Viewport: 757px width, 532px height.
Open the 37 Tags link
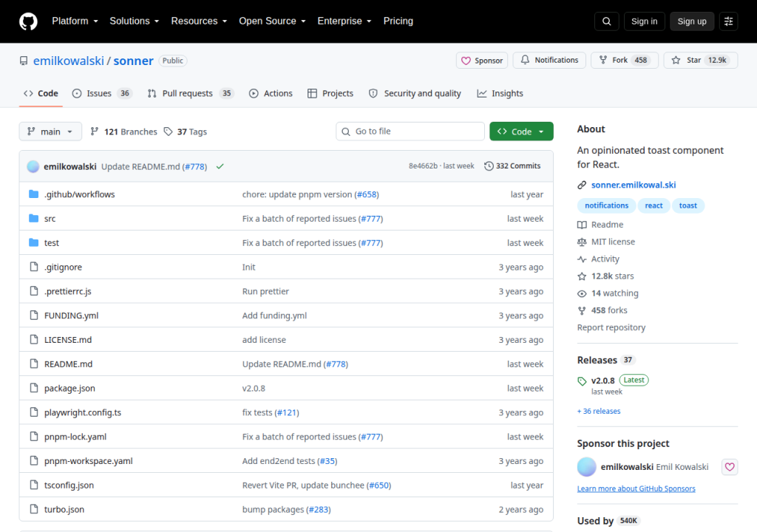(186, 132)
